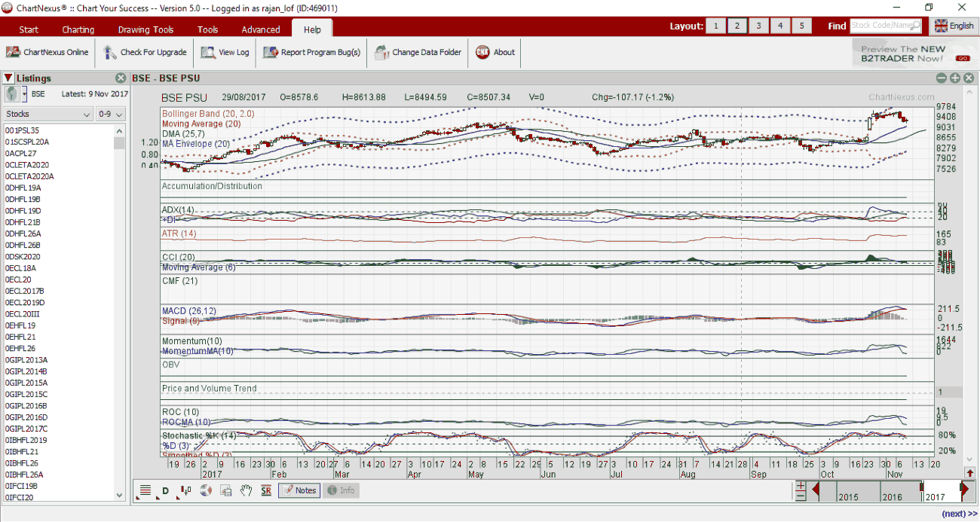Toggle the Notes button
The height and width of the screenshot is (522, 980).
click(x=299, y=490)
